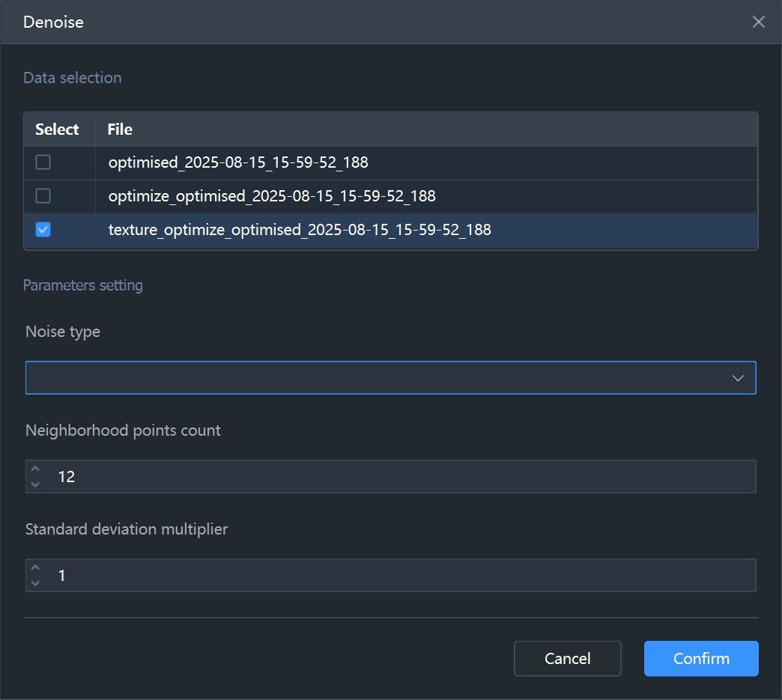
Task: Click the Noise type dropdown chevron arrow
Action: click(x=738, y=378)
